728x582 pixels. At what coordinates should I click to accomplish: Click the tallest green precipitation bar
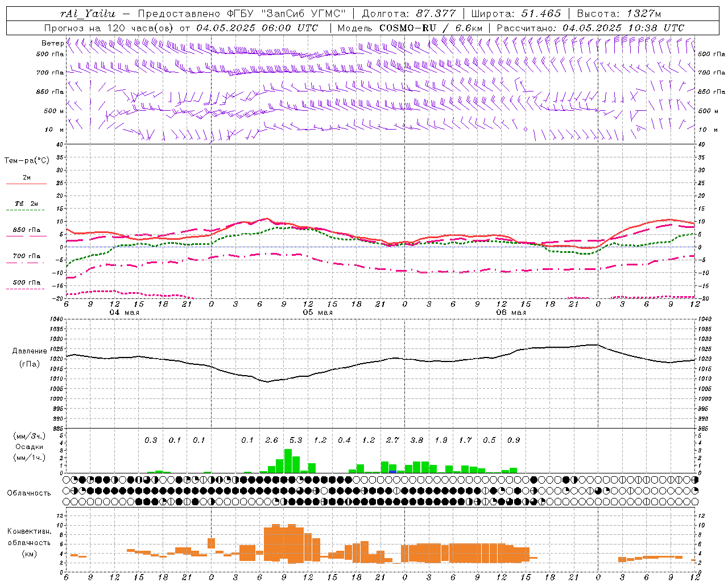(288, 461)
